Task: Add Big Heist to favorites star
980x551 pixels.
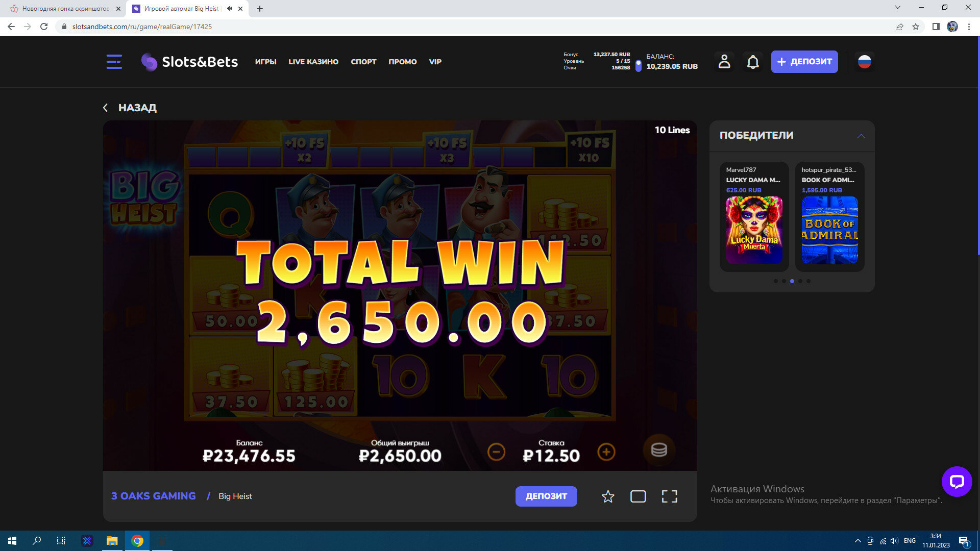Action: click(x=607, y=496)
